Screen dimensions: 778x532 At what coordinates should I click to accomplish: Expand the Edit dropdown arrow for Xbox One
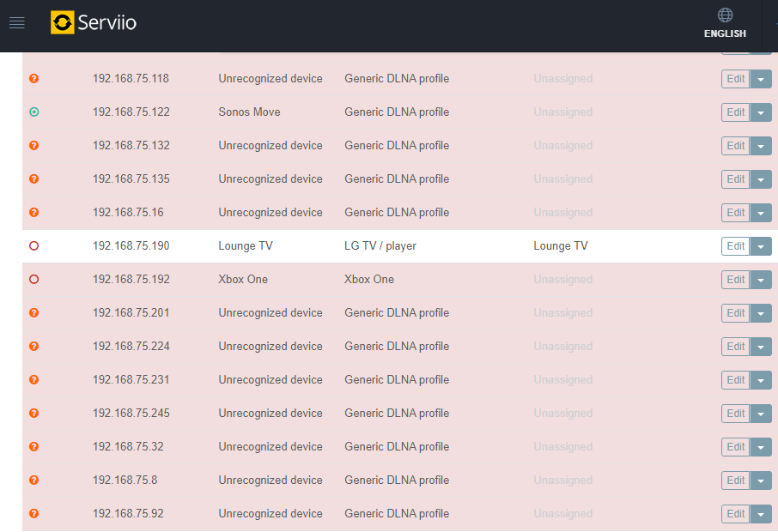[x=761, y=280]
